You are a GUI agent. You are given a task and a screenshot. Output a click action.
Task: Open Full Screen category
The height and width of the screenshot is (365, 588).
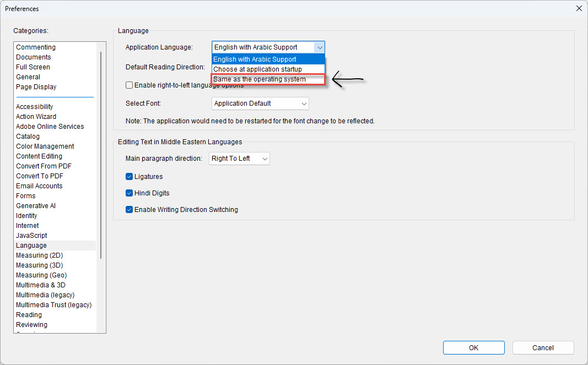33,67
